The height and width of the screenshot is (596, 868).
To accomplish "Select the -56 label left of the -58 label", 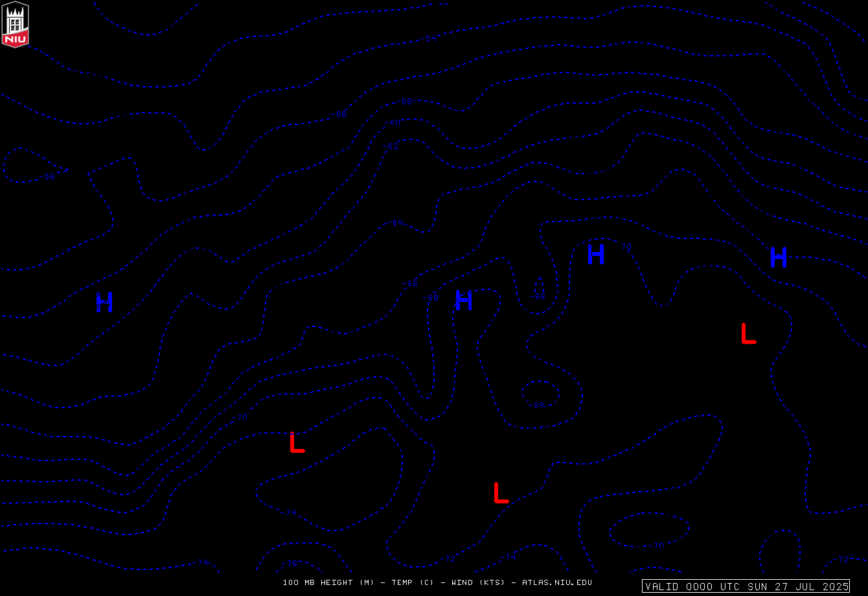I will click(x=339, y=115).
